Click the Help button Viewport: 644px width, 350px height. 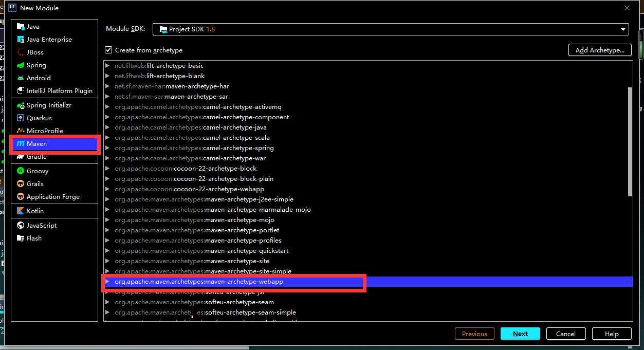[x=612, y=334]
